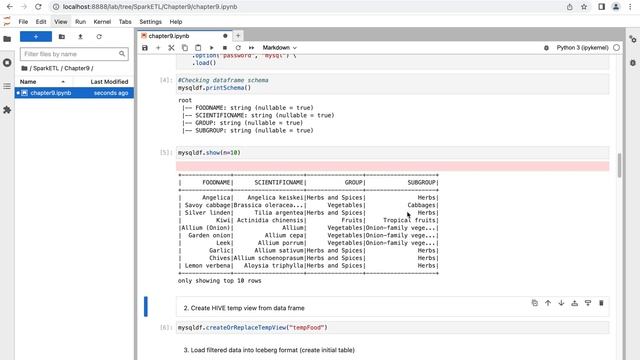The image size is (640, 360).
Task: Open the Tabs menu
Action: click(125, 22)
